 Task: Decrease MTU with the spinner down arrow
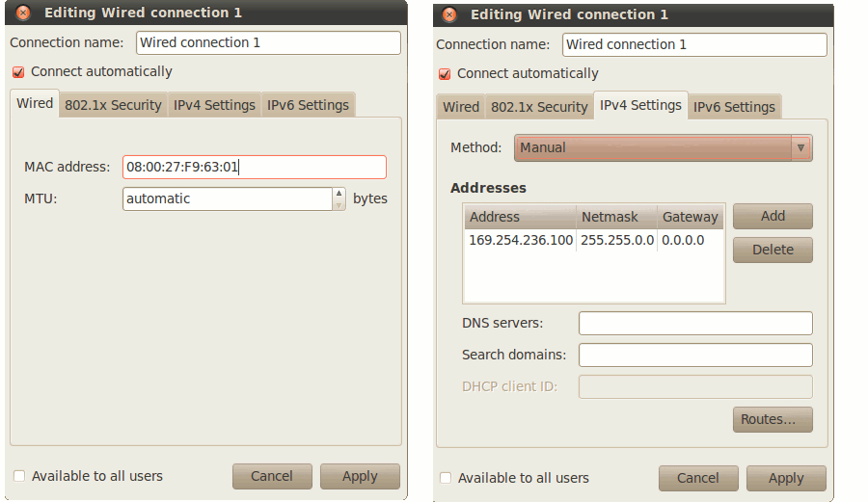point(339,204)
